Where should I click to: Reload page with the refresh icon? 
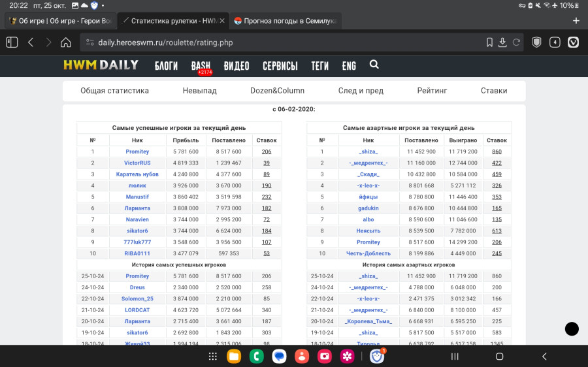(516, 42)
